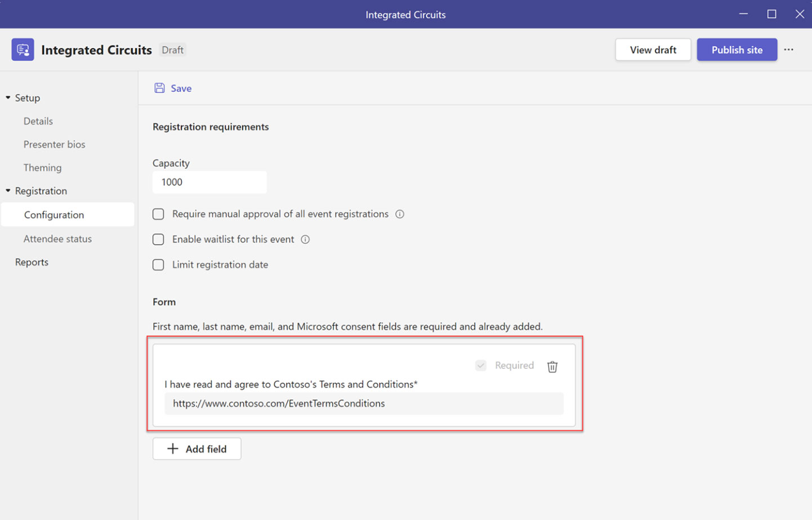Click the Terms and Conditions URL field

(x=364, y=404)
